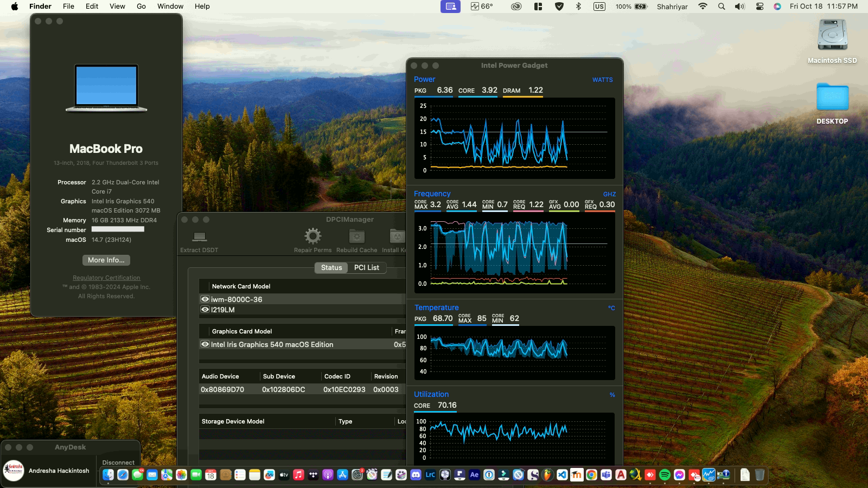Click the sound volume menu bar icon
Image resolution: width=868 pixels, height=488 pixels.
point(740,7)
